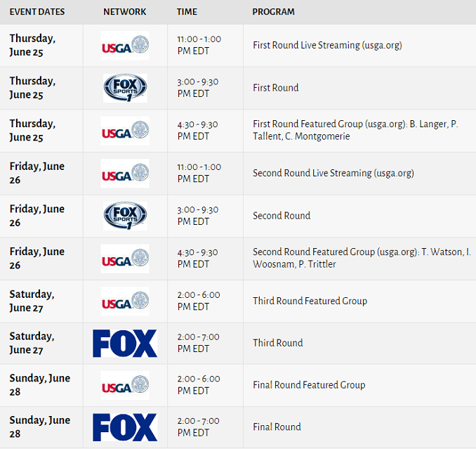The image size is (476, 449).
Task: Click the Sunday 2:00 - 7:00 PM EDT time
Action: [199, 427]
